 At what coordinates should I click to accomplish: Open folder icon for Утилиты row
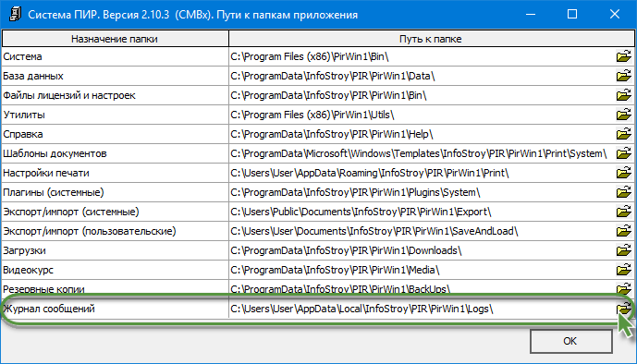[623, 115]
